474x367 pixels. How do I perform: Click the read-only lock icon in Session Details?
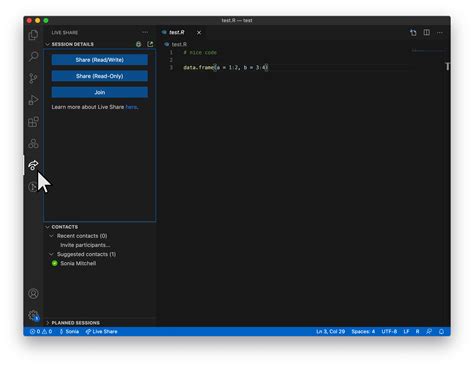[x=139, y=44]
